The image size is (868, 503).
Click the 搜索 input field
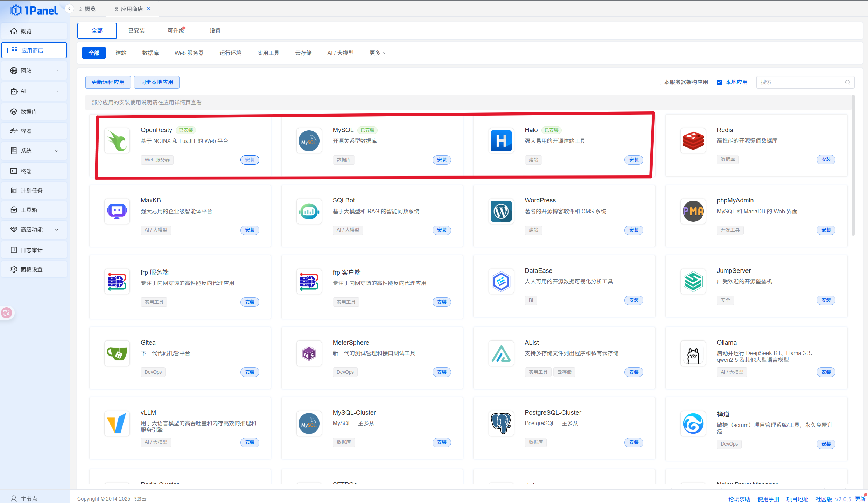(801, 82)
